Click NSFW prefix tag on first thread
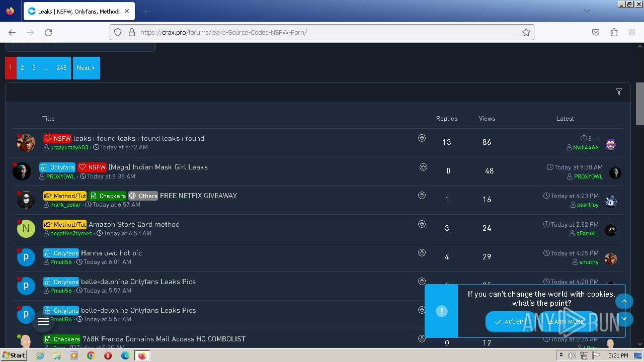The image size is (644, 362). pos(57,138)
